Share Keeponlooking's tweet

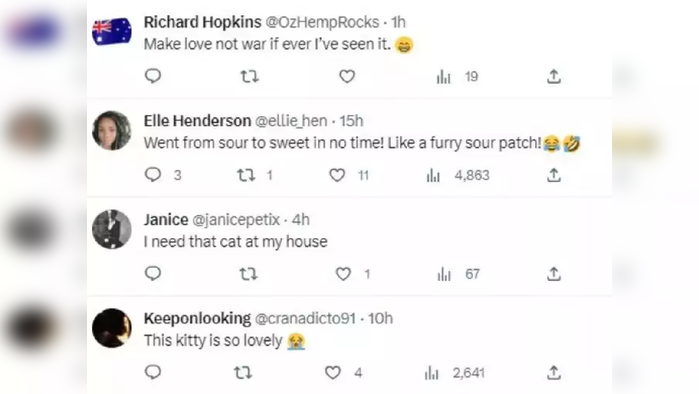coord(554,373)
